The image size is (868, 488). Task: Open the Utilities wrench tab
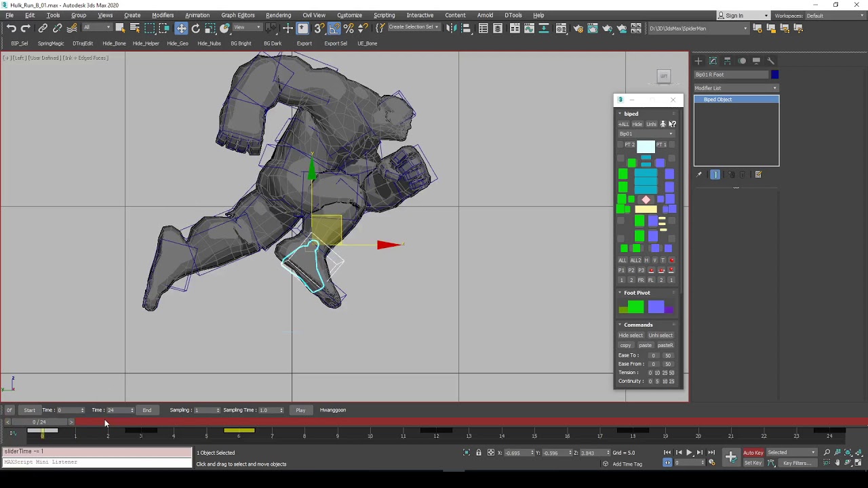(x=770, y=61)
